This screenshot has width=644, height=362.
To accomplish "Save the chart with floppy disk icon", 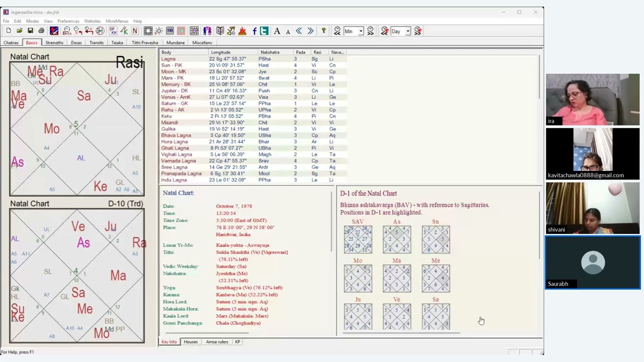I will (30, 31).
